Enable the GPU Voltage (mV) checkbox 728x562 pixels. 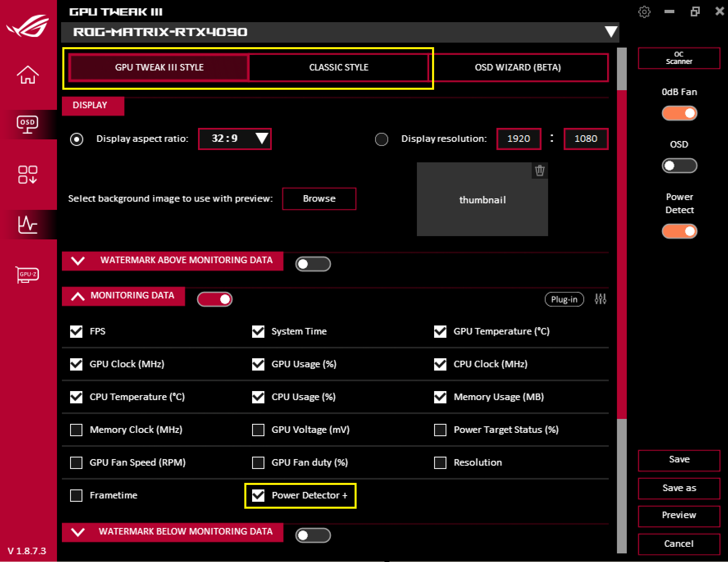coord(258,430)
